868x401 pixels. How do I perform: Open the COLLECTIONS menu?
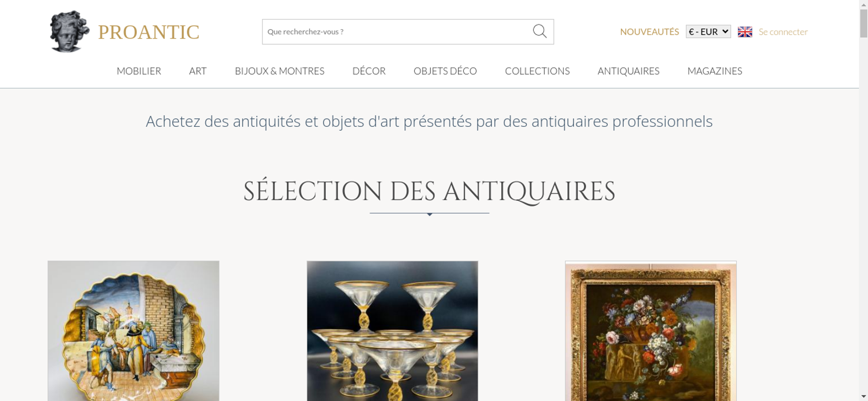tap(537, 71)
